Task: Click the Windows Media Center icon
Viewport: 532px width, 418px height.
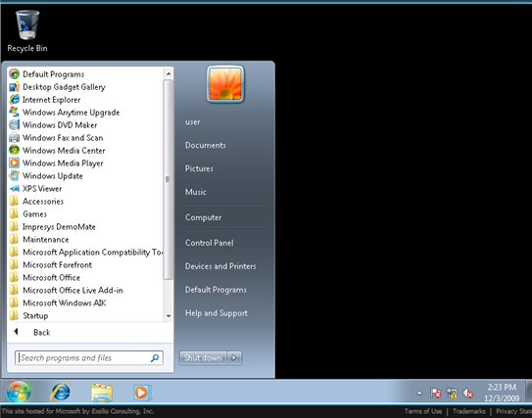Action: click(15, 150)
